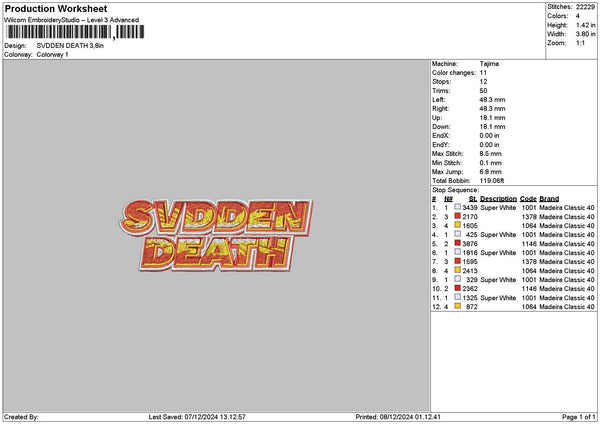Click Super White in stop row 3439
600x424 pixels.
498,208
